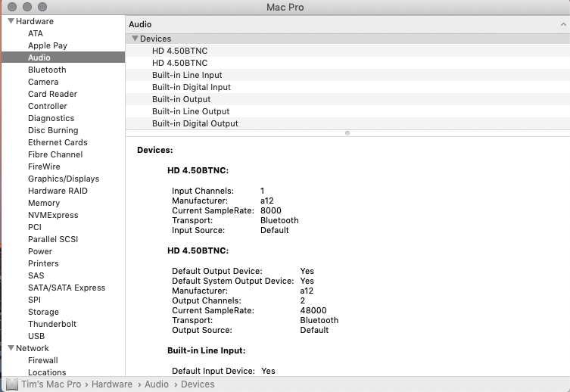
Task: Click Tim's Mac Pro path segment
Action: pos(51,384)
